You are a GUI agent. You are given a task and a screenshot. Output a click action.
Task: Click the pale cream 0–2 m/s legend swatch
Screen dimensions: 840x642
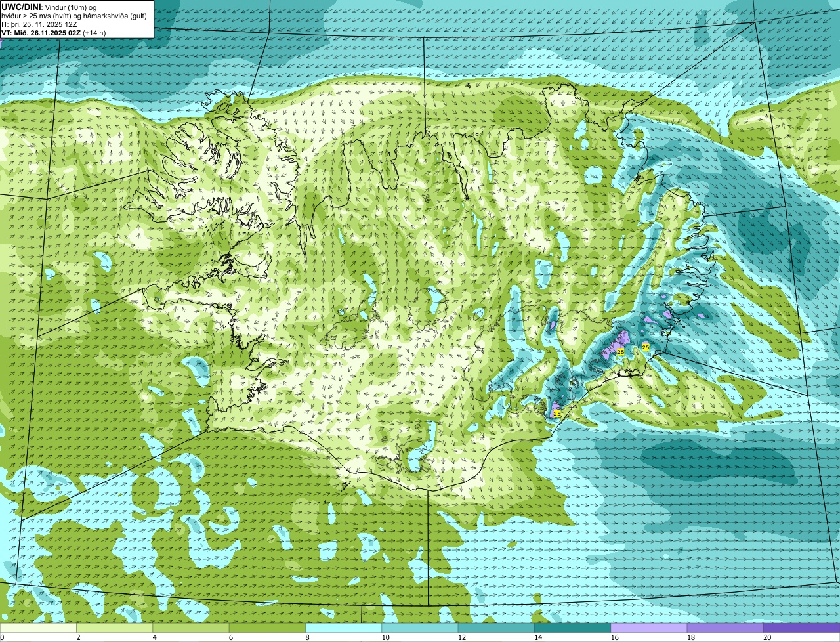38,628
